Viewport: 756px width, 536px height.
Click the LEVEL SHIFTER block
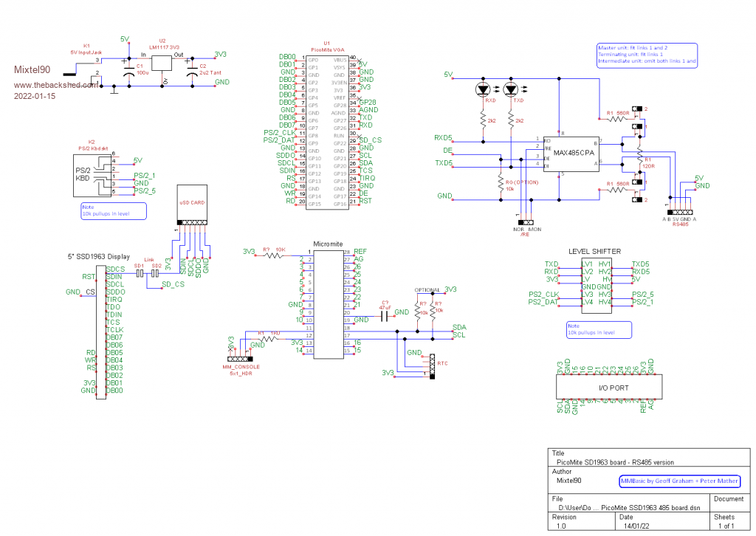click(x=595, y=284)
